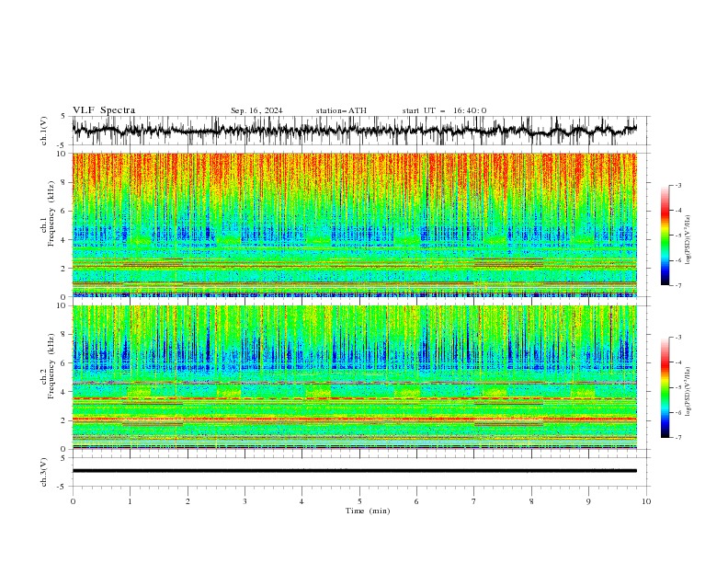This screenshot has width=728, height=563.
Task: Click the ch.2 PSD color bar
Action: coord(665,387)
